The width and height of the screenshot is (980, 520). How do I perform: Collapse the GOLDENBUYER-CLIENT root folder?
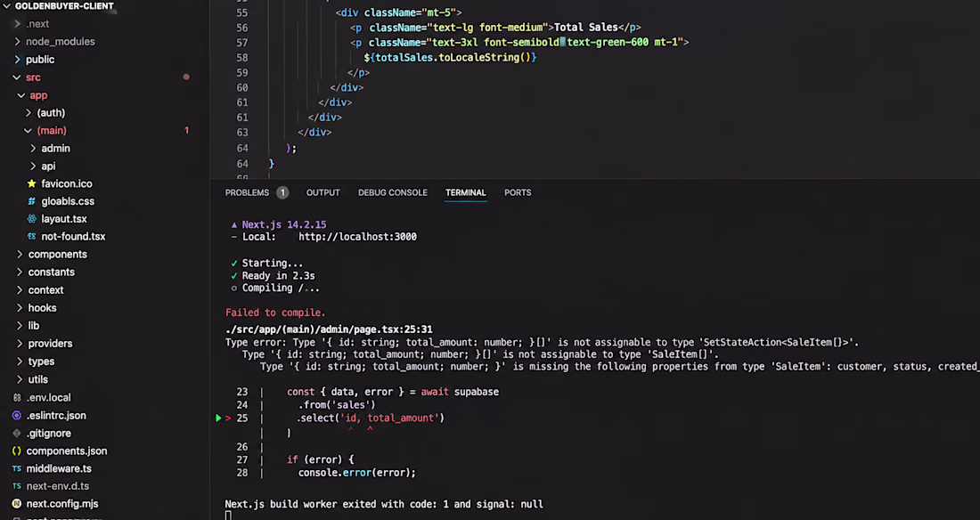pos(7,6)
